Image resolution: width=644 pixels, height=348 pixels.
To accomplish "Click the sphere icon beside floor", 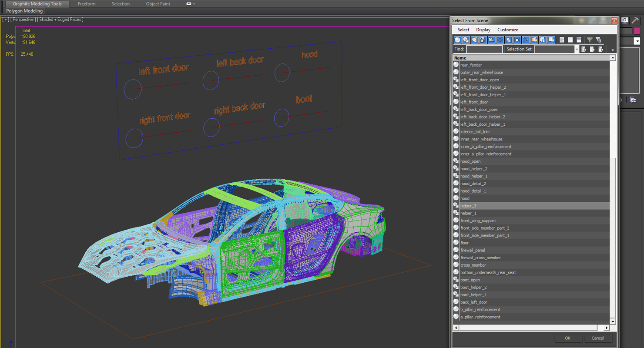I will tap(456, 242).
